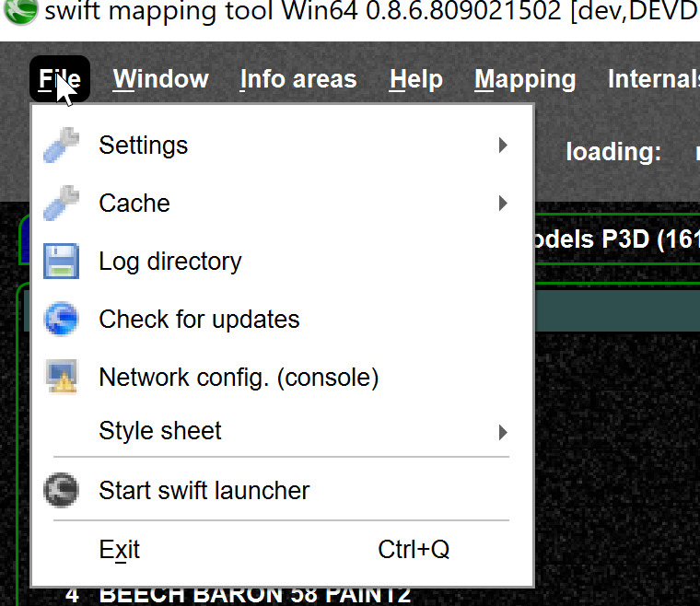
Task: Select Check for updates
Action: (x=282, y=319)
